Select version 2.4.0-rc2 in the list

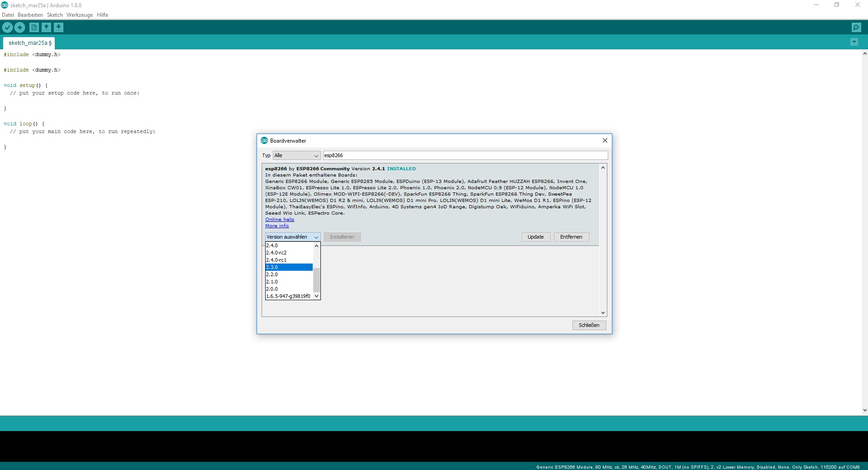[289, 253]
